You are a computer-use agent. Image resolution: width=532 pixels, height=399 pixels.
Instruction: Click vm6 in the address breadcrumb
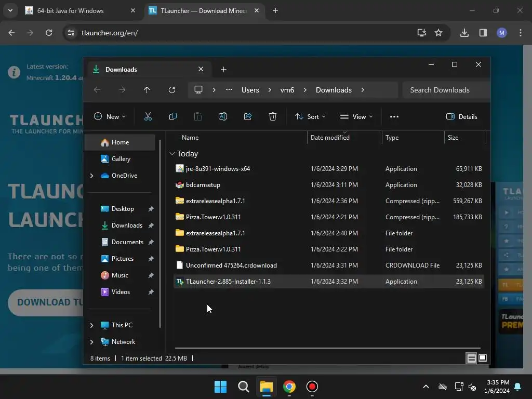coord(287,90)
